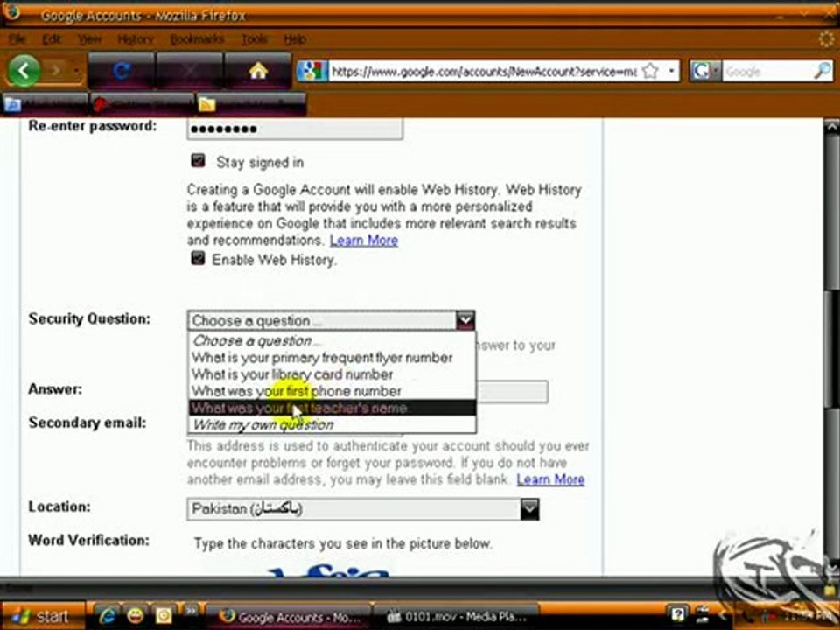The width and height of the screenshot is (840, 630).
Task: Open the View menu
Action: [89, 39]
